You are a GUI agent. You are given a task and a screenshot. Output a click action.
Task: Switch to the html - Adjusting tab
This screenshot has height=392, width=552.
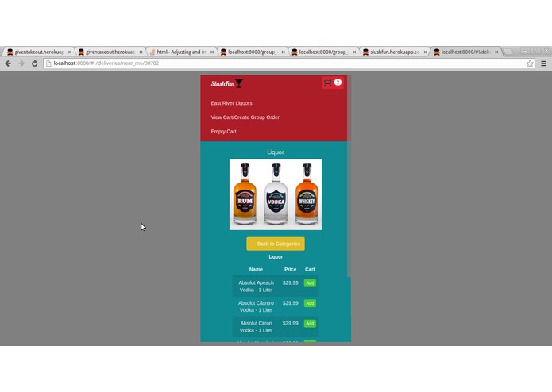(x=180, y=52)
